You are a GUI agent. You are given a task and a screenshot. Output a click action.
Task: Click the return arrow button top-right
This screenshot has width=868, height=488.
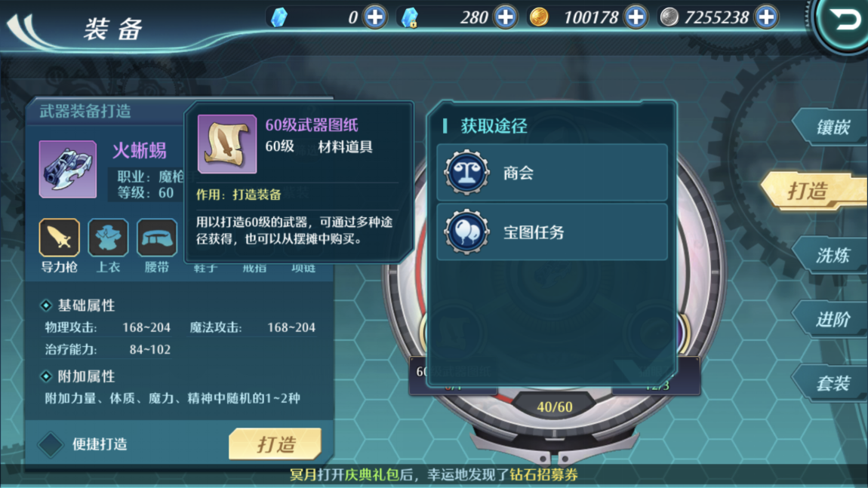click(x=842, y=22)
